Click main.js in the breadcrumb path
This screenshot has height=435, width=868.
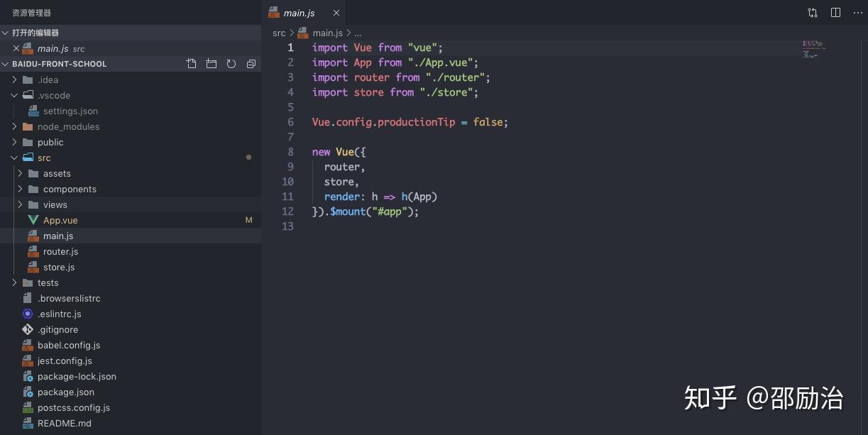coord(327,33)
